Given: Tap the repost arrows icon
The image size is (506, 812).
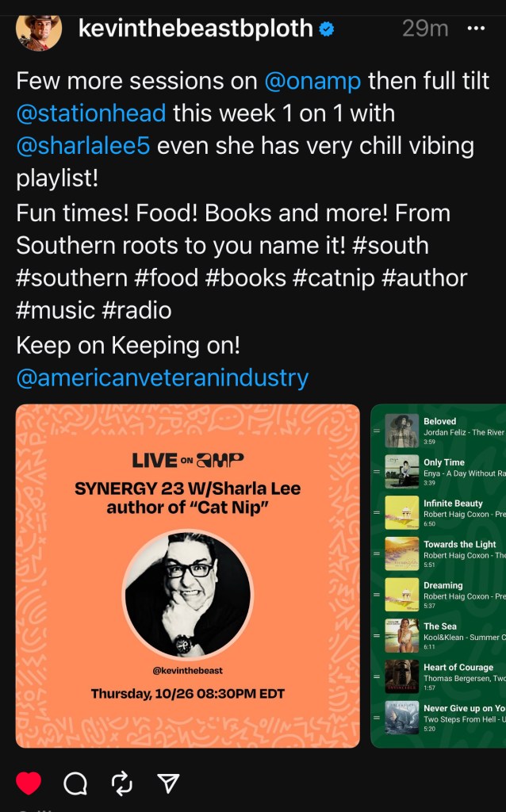Looking at the screenshot, I should [122, 783].
